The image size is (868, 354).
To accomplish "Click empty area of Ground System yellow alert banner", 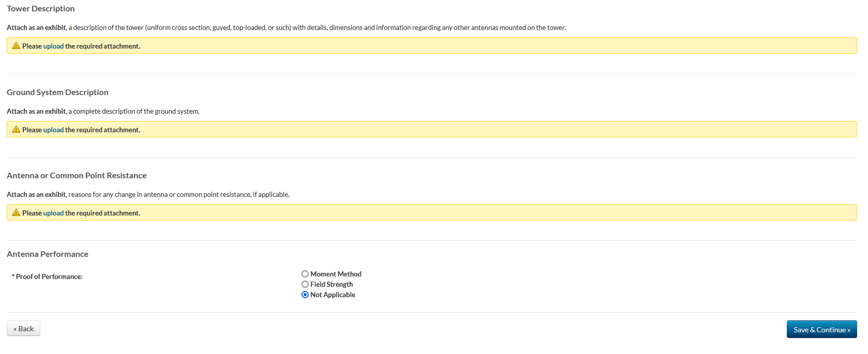I will tap(465, 130).
